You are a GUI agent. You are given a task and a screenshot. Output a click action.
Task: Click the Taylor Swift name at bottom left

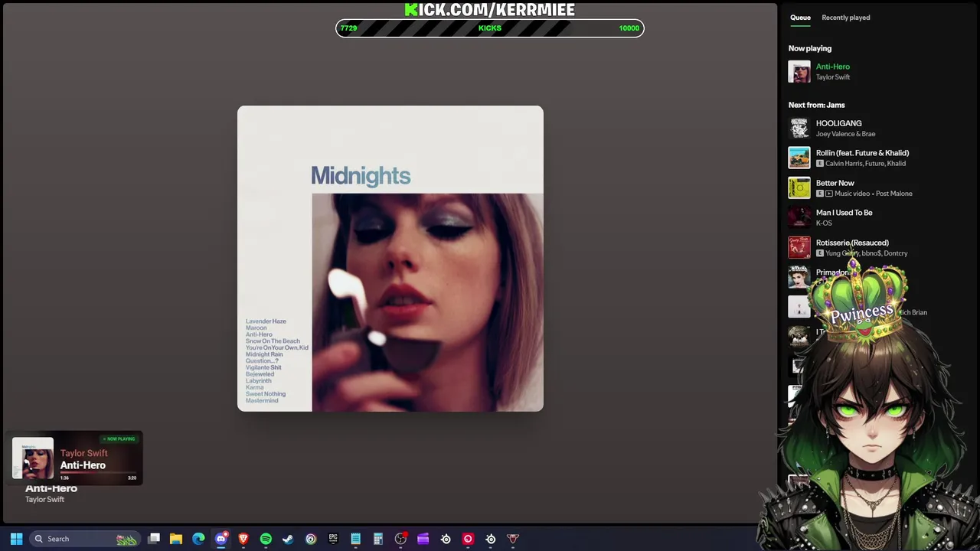click(x=44, y=500)
